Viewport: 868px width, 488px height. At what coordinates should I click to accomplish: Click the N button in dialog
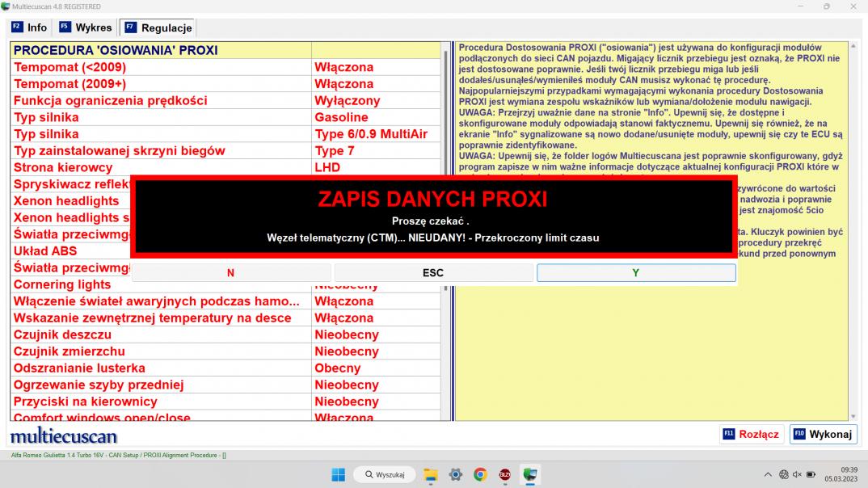231,273
